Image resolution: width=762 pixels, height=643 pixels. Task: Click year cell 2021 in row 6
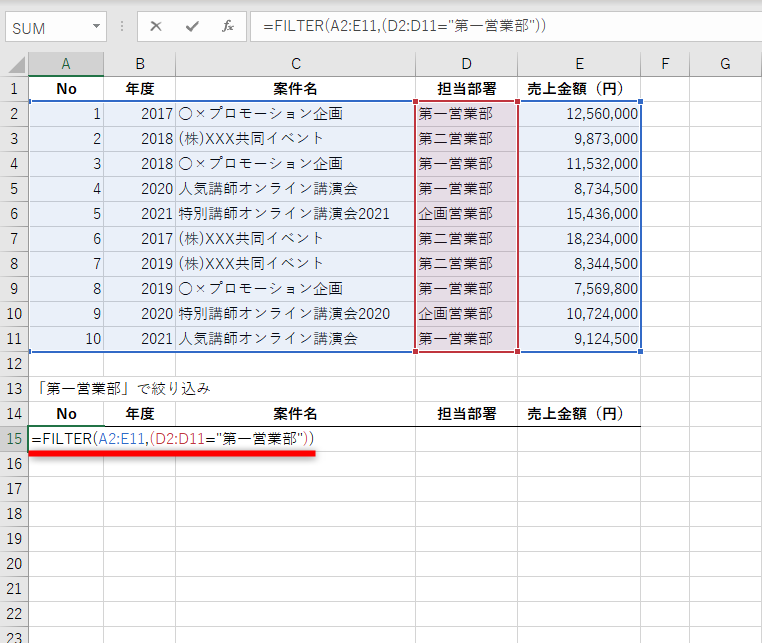tap(139, 214)
